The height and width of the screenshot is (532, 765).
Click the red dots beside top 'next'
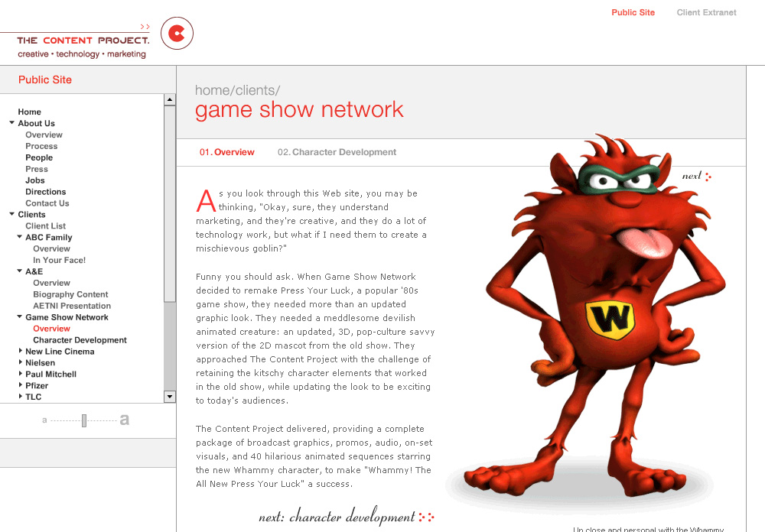coord(708,177)
